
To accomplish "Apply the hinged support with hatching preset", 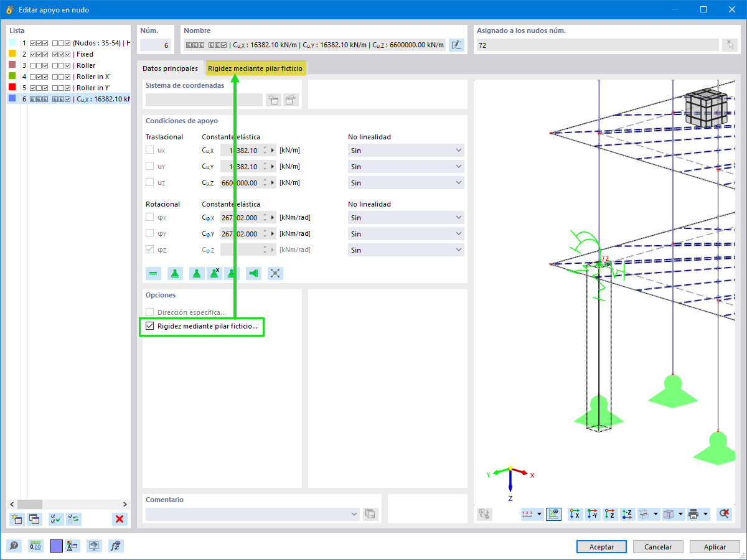I will tap(175, 273).
